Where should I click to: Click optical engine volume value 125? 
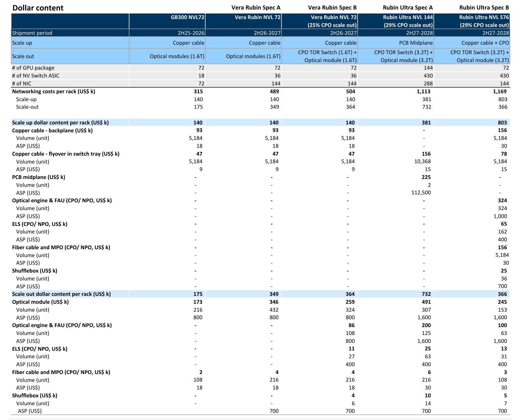[x=426, y=333]
